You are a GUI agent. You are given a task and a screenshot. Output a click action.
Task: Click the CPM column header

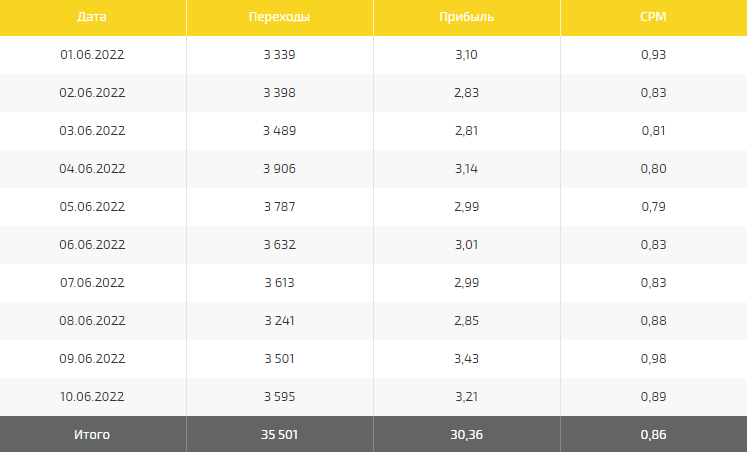[653, 17]
